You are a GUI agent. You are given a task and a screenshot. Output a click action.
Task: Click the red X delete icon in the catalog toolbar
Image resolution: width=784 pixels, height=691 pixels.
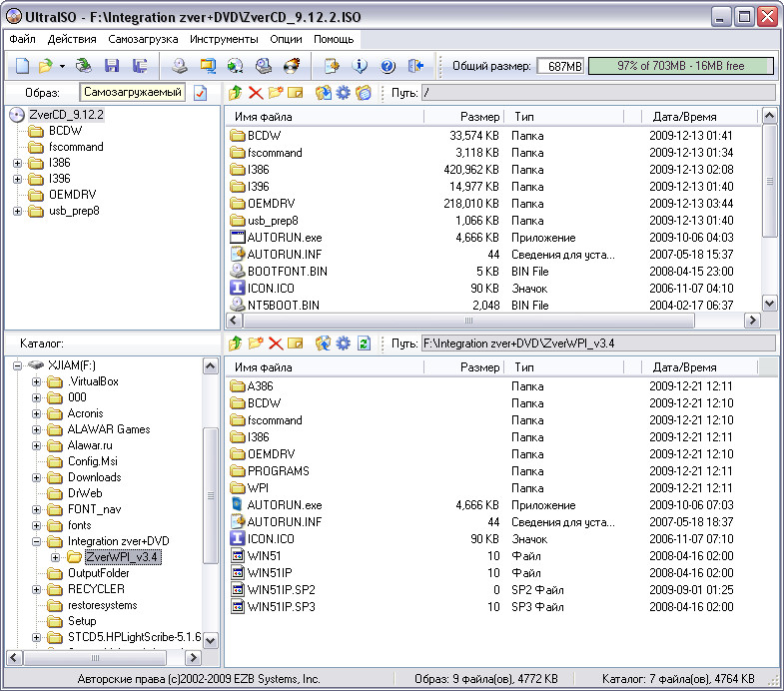276,343
